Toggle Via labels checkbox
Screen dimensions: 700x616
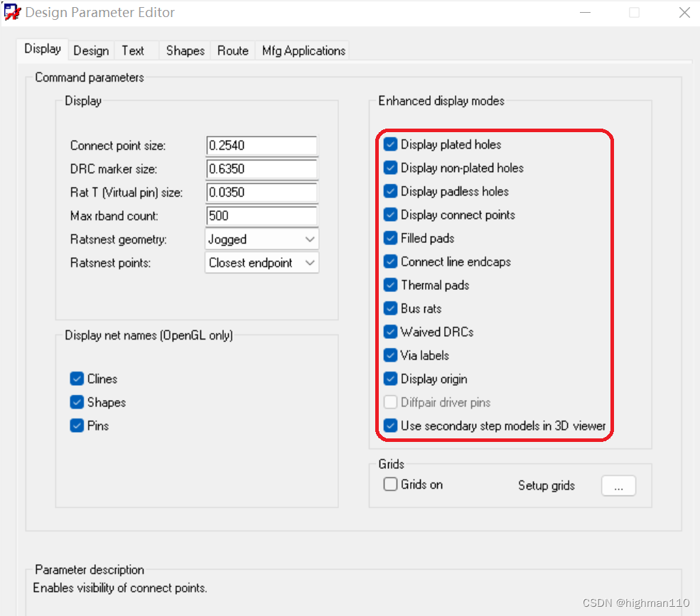click(x=390, y=355)
